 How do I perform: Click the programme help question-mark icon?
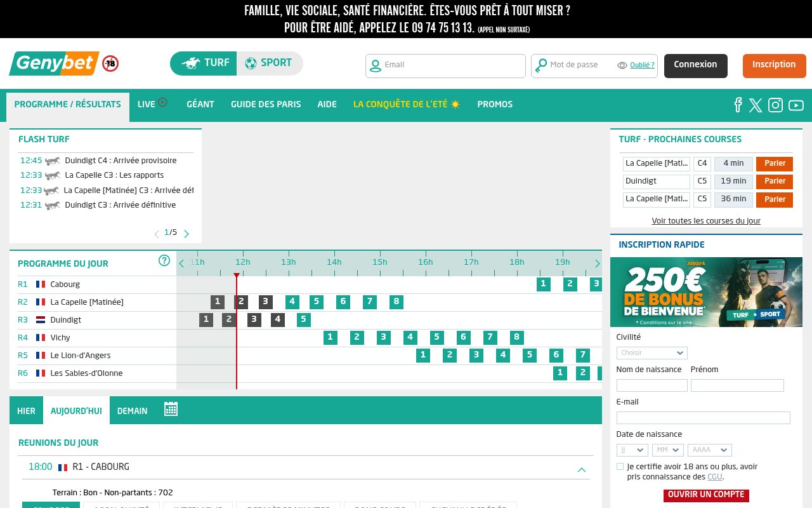coord(164,260)
